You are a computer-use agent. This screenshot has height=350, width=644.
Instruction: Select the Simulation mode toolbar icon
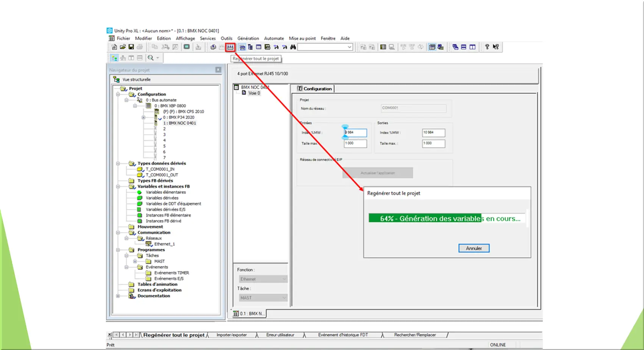[x=441, y=47]
